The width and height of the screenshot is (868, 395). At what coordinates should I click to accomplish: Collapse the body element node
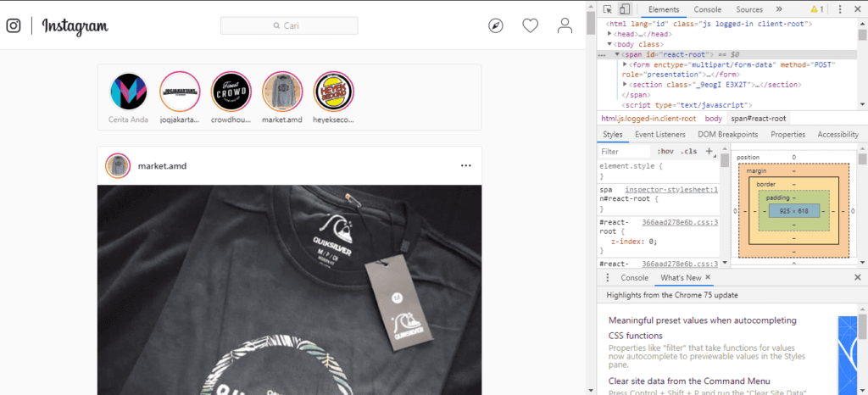[610, 44]
